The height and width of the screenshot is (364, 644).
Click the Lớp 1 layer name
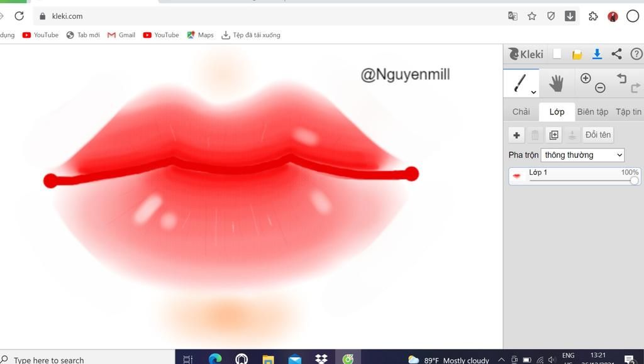538,172
